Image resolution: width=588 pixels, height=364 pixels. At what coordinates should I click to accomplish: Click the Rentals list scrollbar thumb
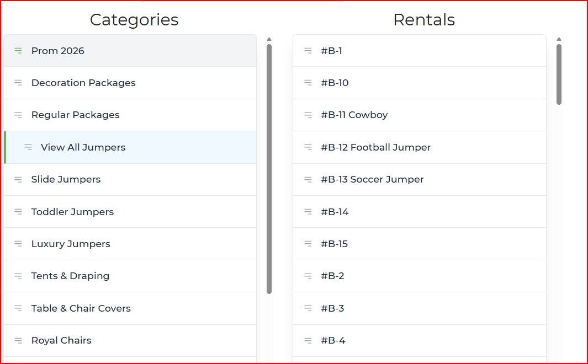click(559, 74)
